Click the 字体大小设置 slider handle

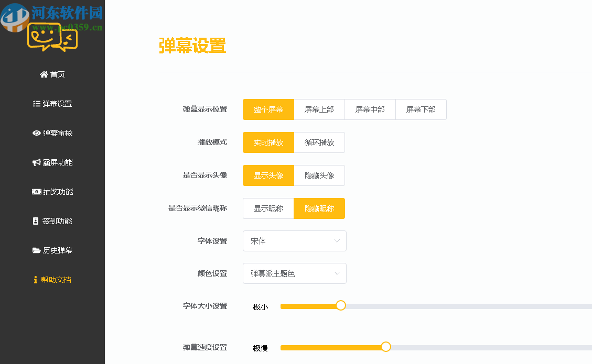pos(341,305)
